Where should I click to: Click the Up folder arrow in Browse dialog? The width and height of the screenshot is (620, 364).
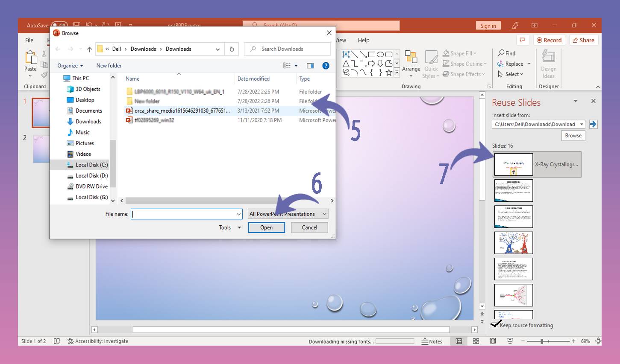(x=89, y=49)
